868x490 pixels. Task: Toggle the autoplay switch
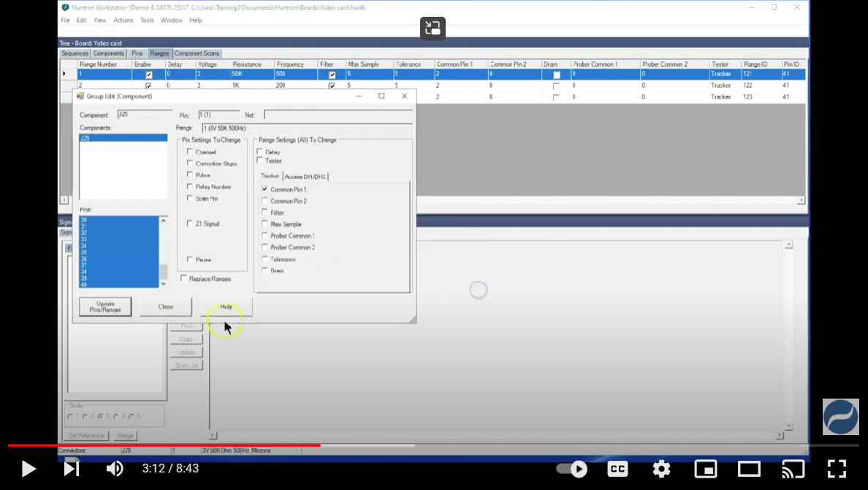[x=572, y=469]
